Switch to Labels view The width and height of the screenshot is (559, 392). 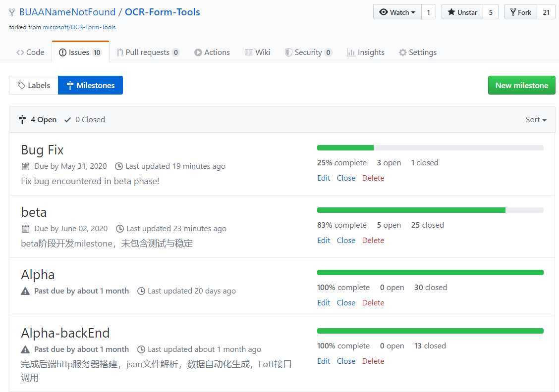[34, 85]
